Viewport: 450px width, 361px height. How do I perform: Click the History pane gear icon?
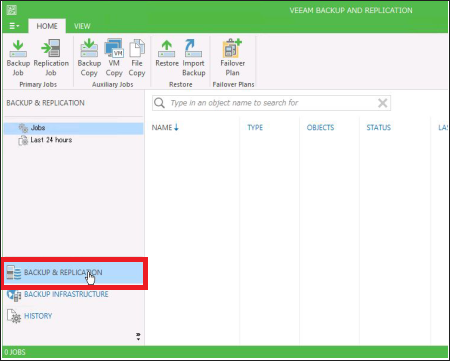(x=14, y=316)
